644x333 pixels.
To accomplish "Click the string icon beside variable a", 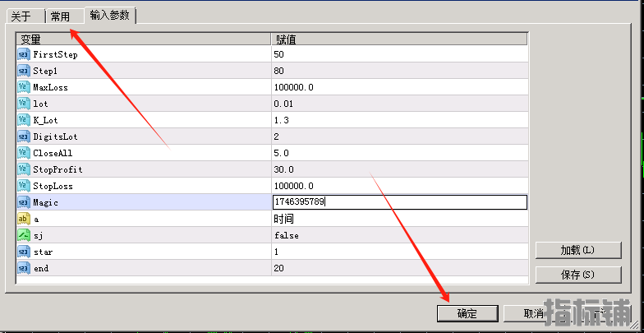I will [23, 219].
